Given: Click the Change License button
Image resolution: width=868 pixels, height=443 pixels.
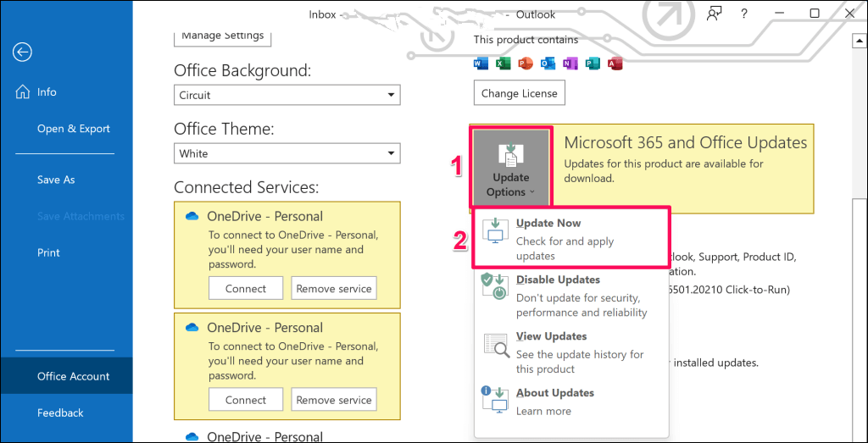Looking at the screenshot, I should (x=519, y=93).
